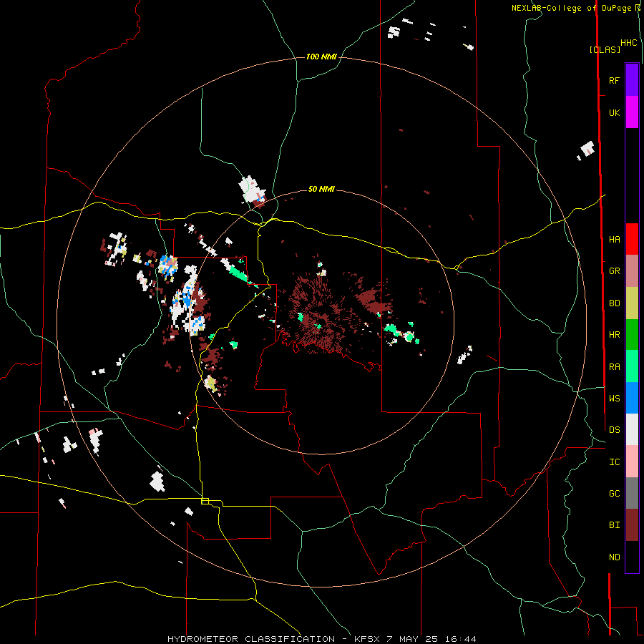Click the RF legend label
This screenshot has height=644, width=644.
[x=614, y=80]
